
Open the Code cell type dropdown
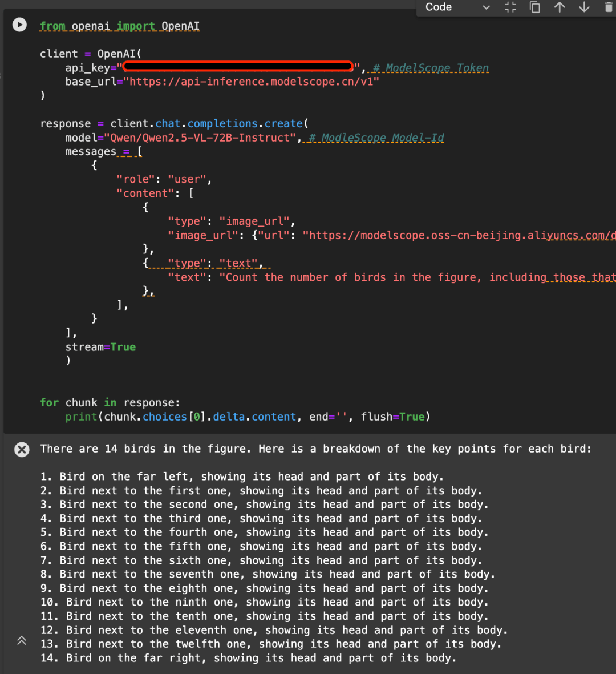click(457, 7)
